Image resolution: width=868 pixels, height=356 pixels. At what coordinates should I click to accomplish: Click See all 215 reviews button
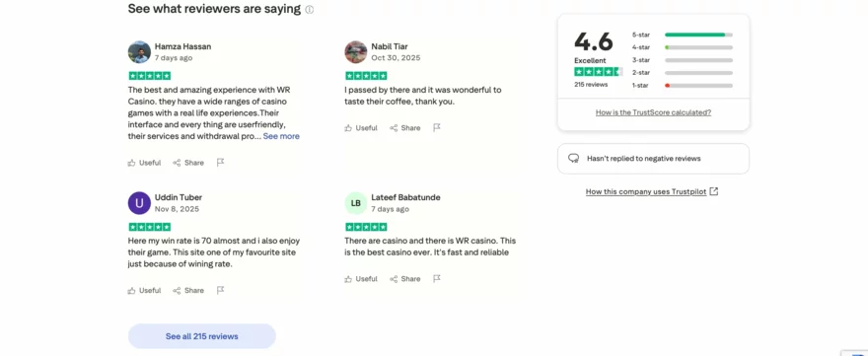click(x=201, y=336)
